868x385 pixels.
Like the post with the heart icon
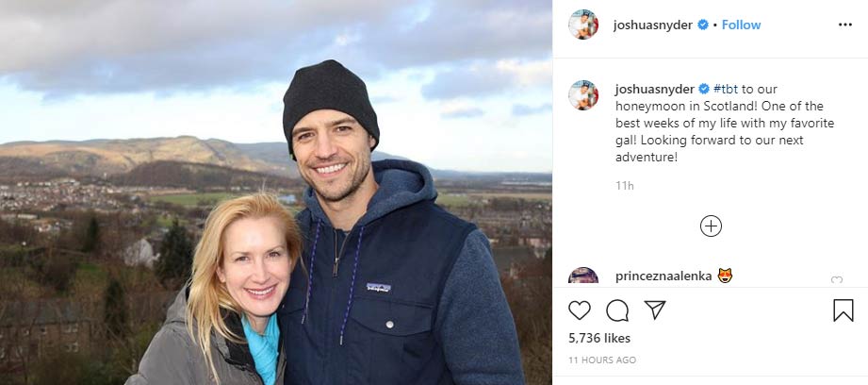(x=580, y=310)
